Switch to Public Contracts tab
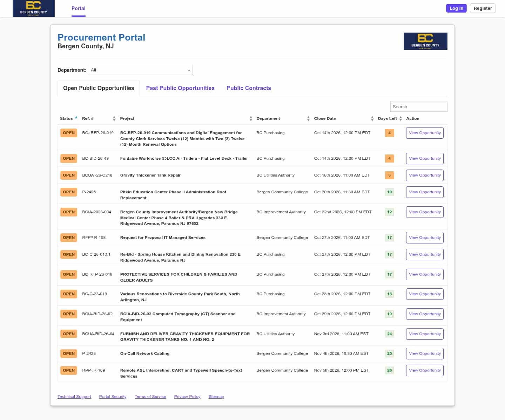505x420 pixels. pos(249,88)
